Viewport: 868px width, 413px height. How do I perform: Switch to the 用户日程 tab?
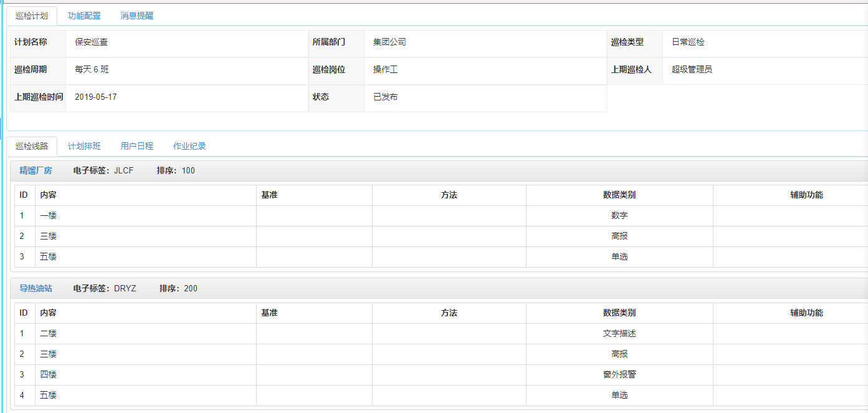[x=136, y=146]
